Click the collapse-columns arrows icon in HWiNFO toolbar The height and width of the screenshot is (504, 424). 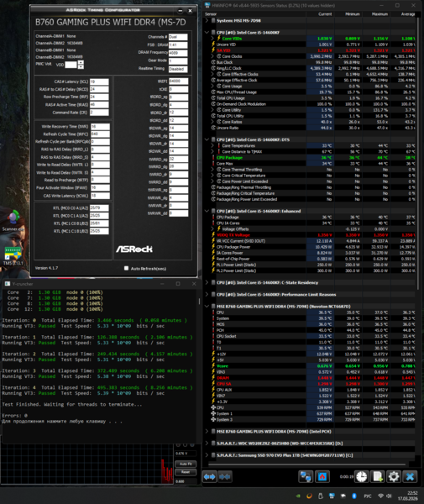tap(224, 476)
